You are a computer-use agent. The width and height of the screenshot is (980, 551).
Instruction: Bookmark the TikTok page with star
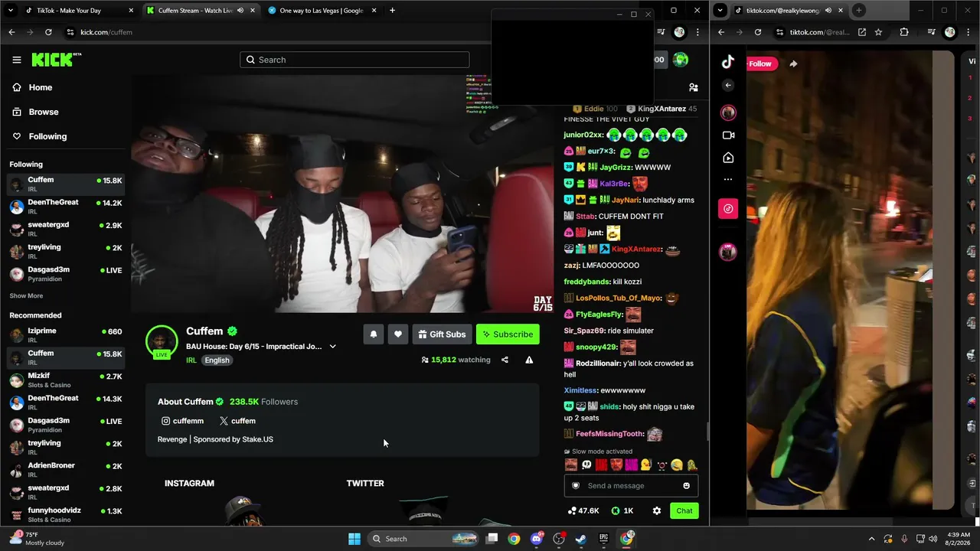pos(878,32)
